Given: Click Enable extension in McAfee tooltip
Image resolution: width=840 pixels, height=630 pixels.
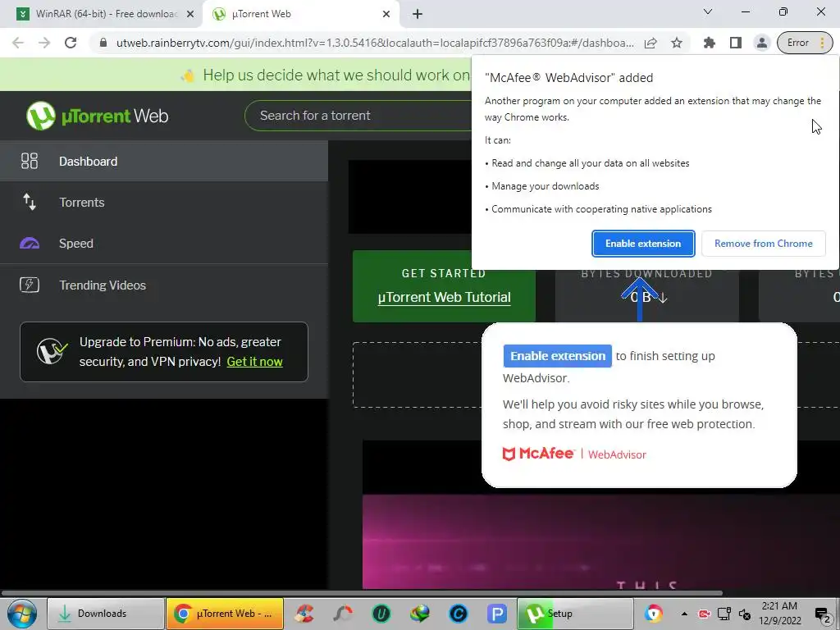Looking at the screenshot, I should pyautogui.click(x=557, y=356).
